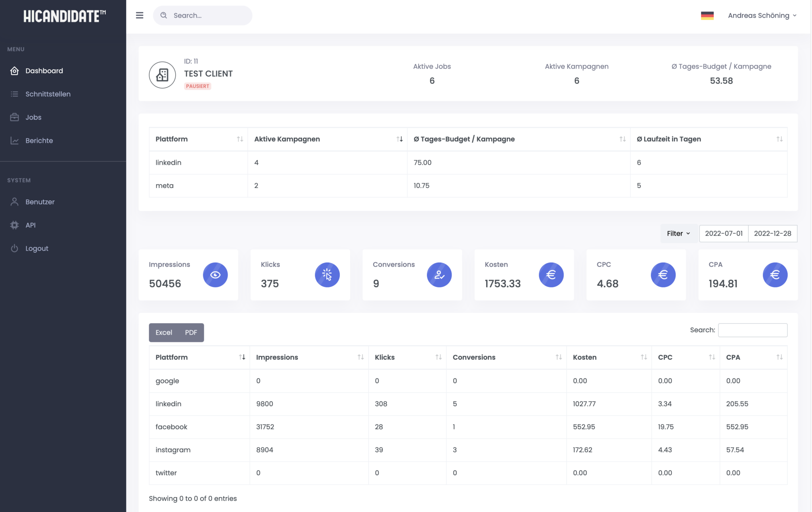Viewport: 812px width, 512px height.
Task: Click the Impressions eye icon
Action: (x=215, y=275)
